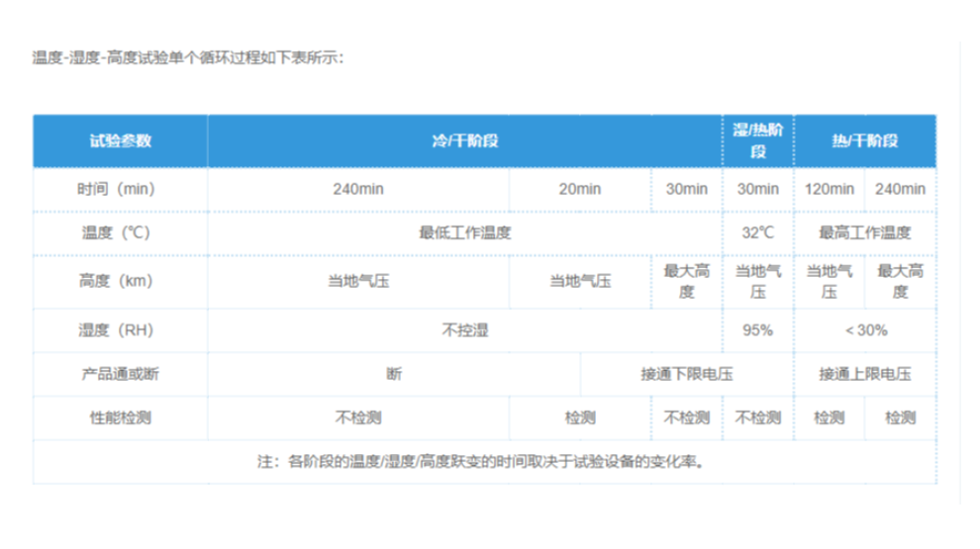Select the 95% humidity cell
Image resolution: width=980 pixels, height=549 pixels.
coord(757,330)
